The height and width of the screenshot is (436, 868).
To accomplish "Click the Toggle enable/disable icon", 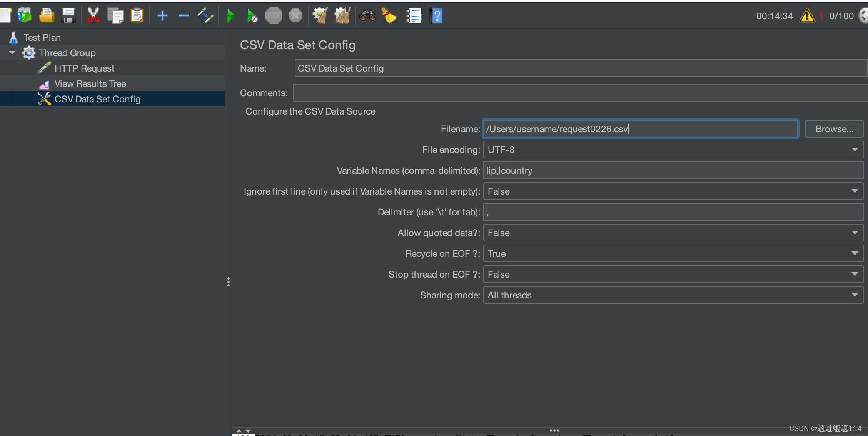I will tap(205, 16).
